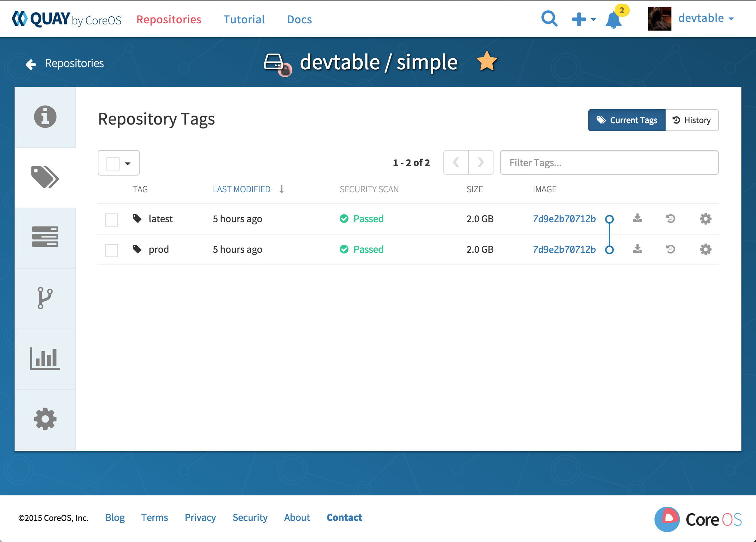Go to Repositories in top navigation
Viewport: 756px width, 542px height.
point(169,19)
